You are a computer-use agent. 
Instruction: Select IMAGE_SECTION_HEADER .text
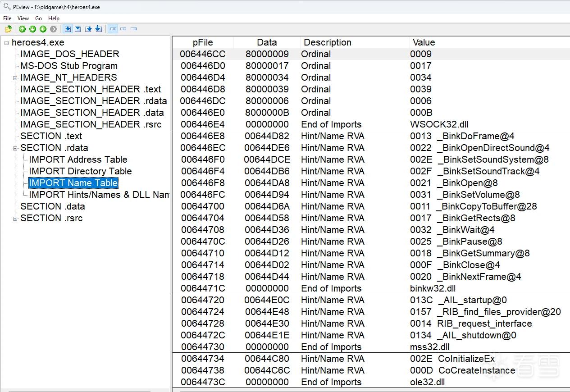click(x=91, y=89)
